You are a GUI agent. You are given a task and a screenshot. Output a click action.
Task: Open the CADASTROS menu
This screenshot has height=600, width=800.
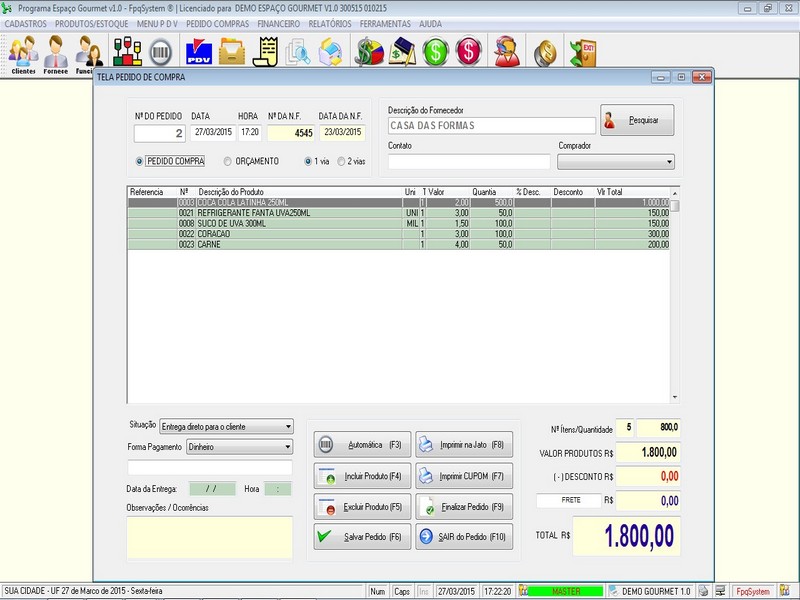pos(26,24)
